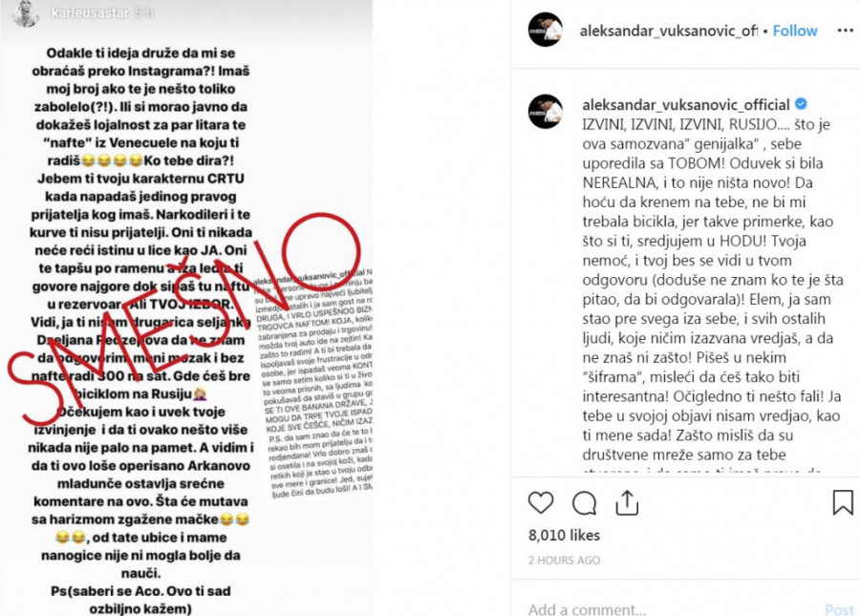Click the verified badge next to username
Screen dimensions: 860x616
click(x=801, y=103)
